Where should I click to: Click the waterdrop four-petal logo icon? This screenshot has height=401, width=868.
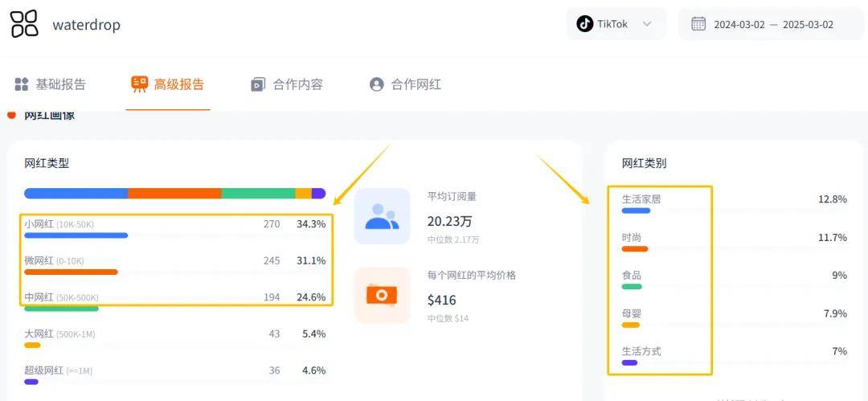pyautogui.click(x=24, y=24)
